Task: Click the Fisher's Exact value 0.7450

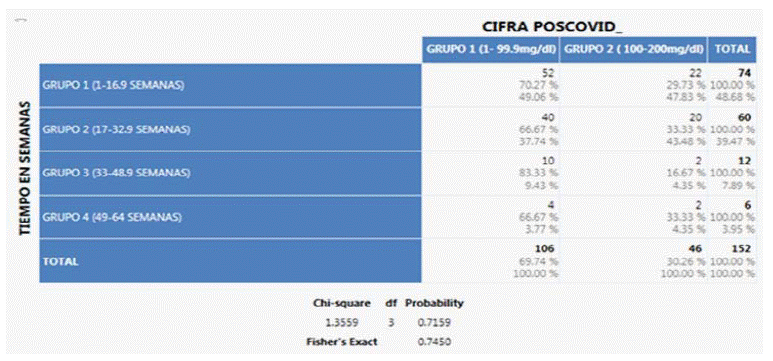Action: (x=434, y=341)
